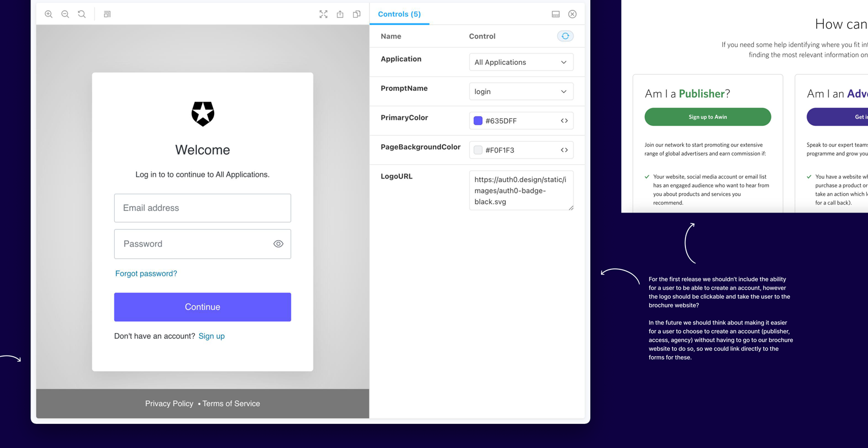
Task: Switch to the Controls (5) tab
Action: (399, 14)
